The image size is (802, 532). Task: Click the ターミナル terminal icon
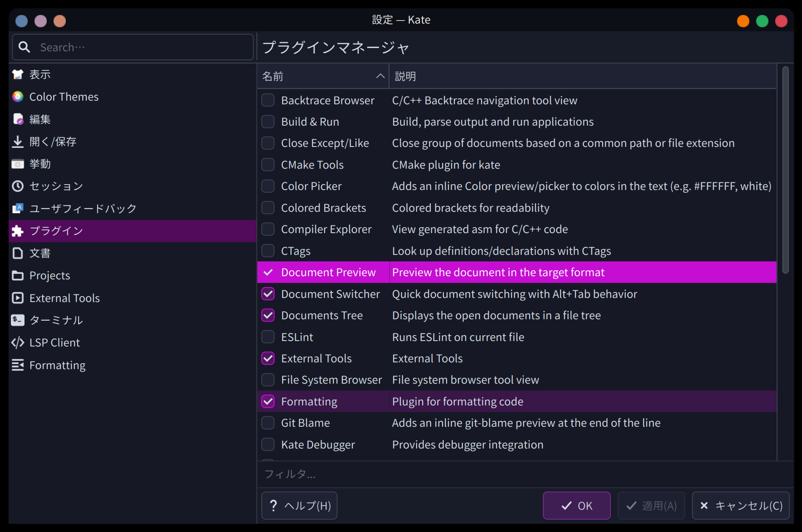point(18,320)
